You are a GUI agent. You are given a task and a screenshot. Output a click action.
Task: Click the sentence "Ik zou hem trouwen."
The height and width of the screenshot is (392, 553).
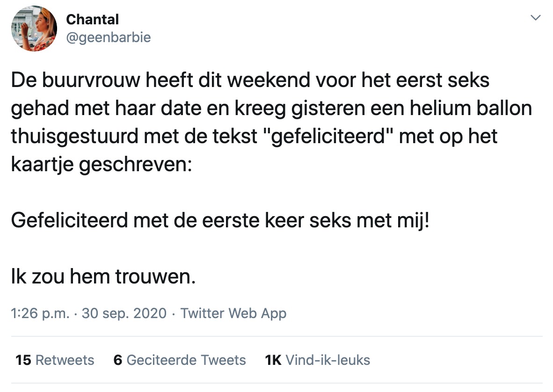[103, 277]
